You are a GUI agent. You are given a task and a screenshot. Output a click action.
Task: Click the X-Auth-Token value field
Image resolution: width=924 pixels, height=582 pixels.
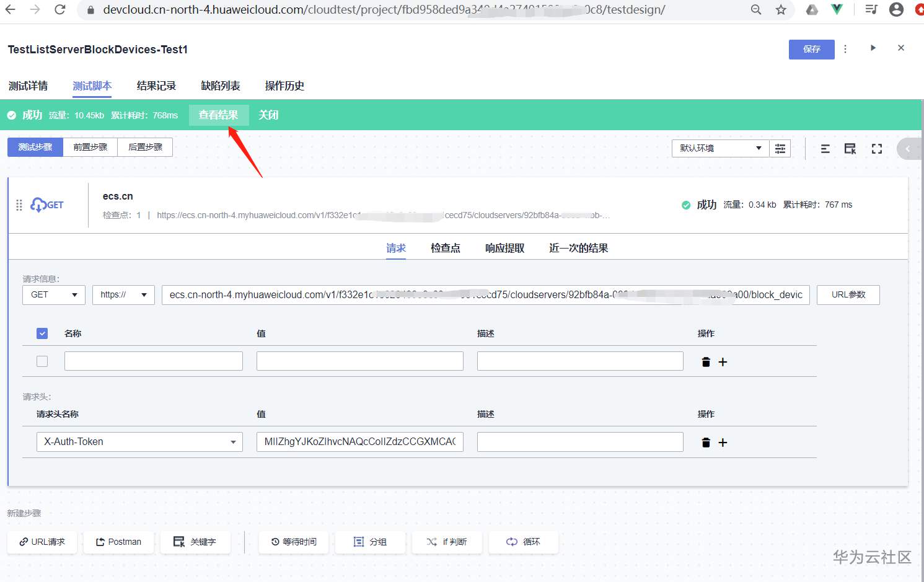pyautogui.click(x=360, y=442)
